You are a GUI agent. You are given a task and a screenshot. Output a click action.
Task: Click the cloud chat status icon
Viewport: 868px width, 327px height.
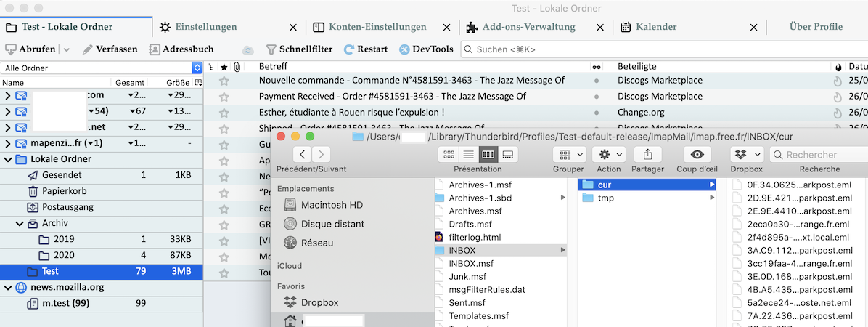[248, 49]
